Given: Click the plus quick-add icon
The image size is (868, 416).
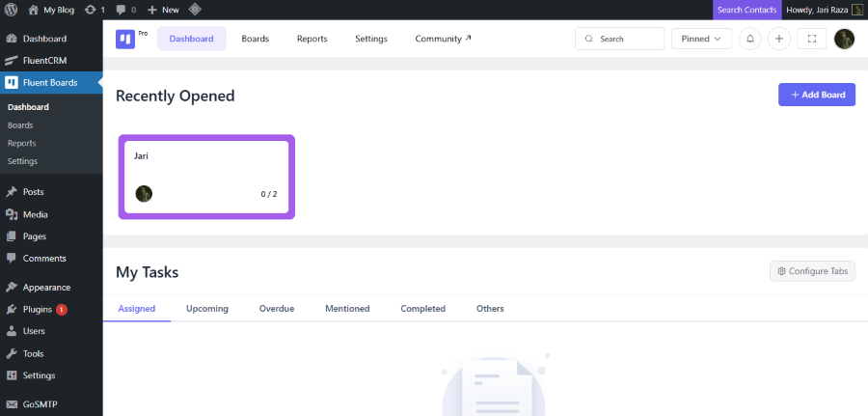Looking at the screenshot, I should pyautogui.click(x=779, y=39).
